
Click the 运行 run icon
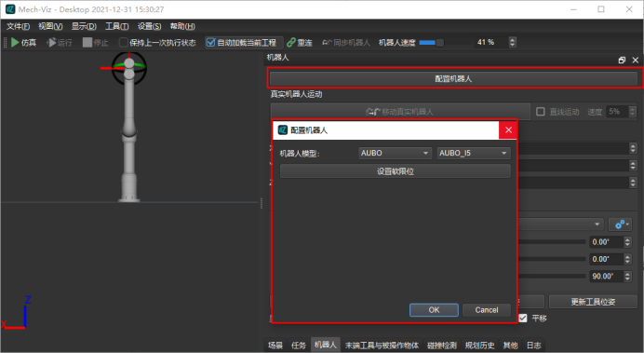coord(51,42)
